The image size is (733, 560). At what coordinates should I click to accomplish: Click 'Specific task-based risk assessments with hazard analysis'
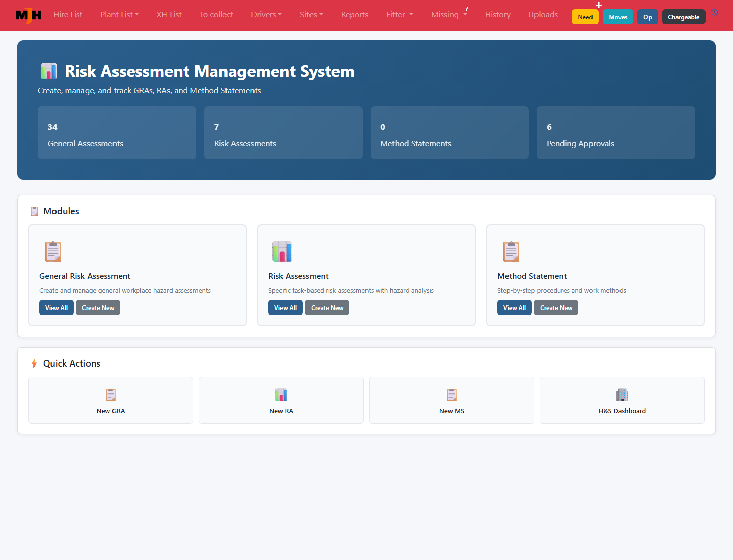[x=351, y=290]
